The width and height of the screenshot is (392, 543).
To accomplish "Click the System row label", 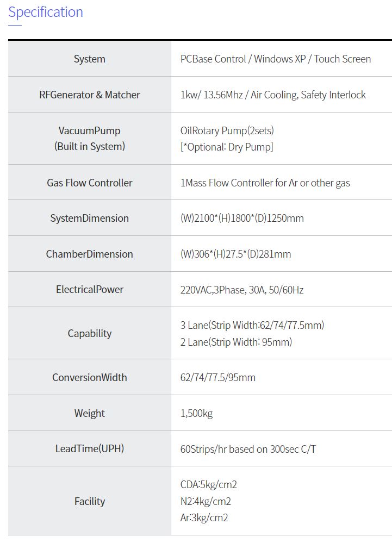I will click(x=90, y=59).
